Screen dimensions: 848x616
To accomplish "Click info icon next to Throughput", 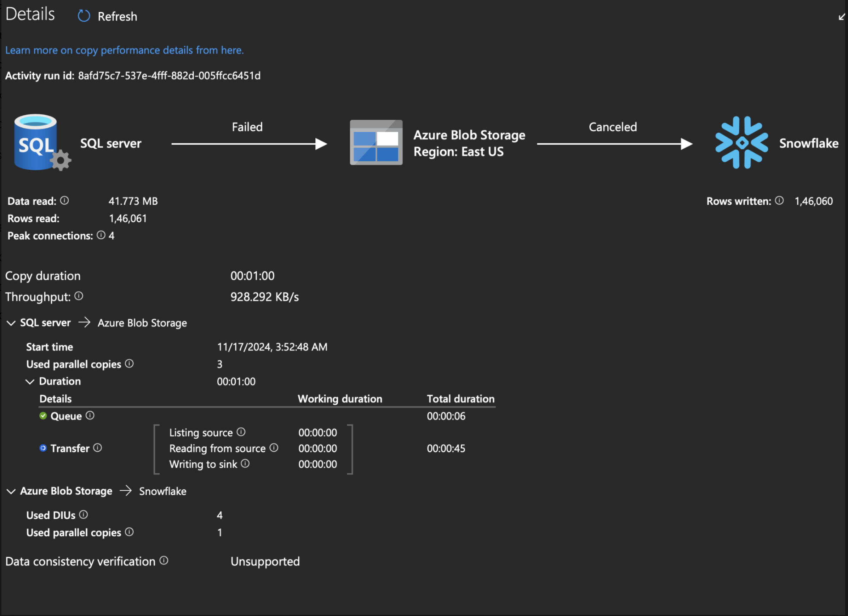I will point(79,296).
